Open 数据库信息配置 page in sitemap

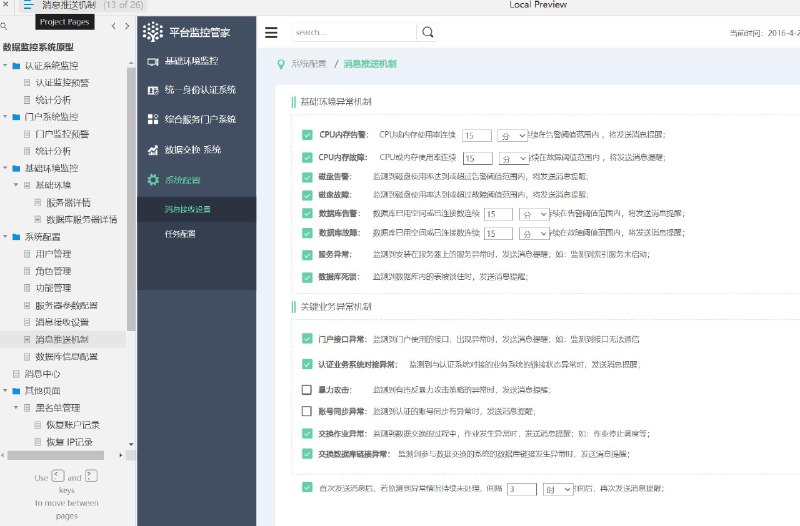click(x=66, y=357)
